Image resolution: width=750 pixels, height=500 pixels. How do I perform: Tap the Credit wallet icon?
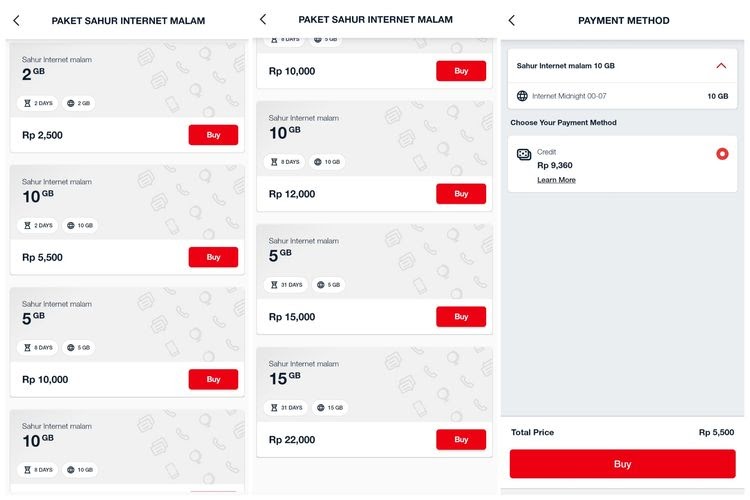coord(524,155)
